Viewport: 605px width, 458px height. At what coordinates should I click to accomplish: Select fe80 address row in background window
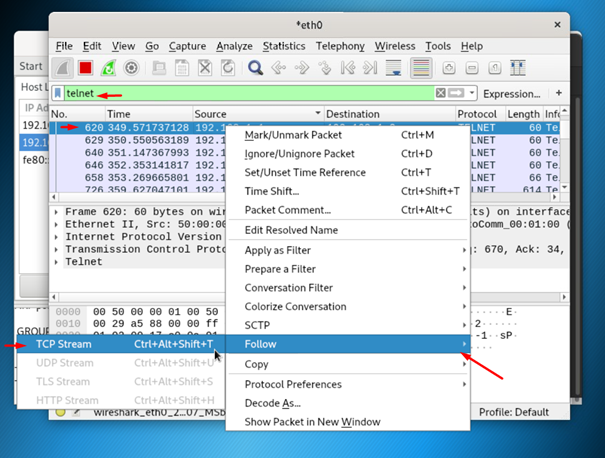coord(35,160)
